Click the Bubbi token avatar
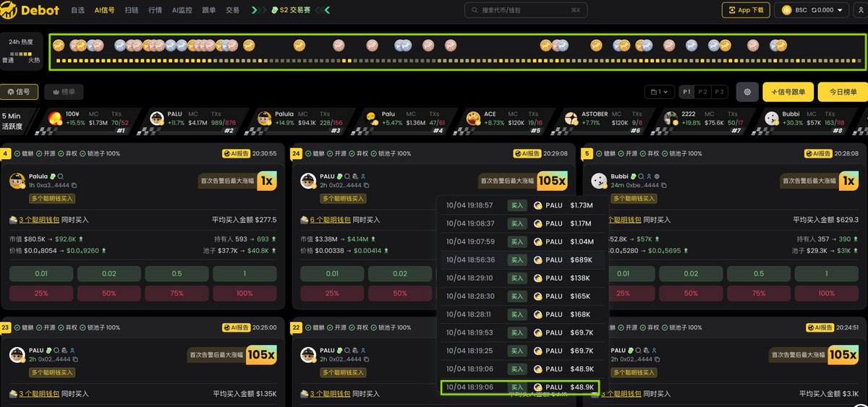The width and height of the screenshot is (868, 407). (599, 181)
